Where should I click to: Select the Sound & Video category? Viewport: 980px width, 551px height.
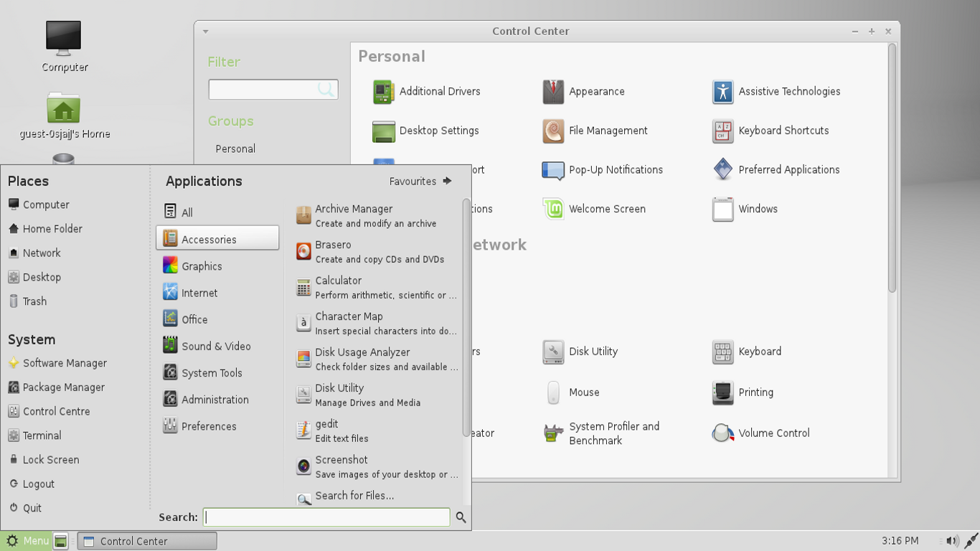(217, 346)
